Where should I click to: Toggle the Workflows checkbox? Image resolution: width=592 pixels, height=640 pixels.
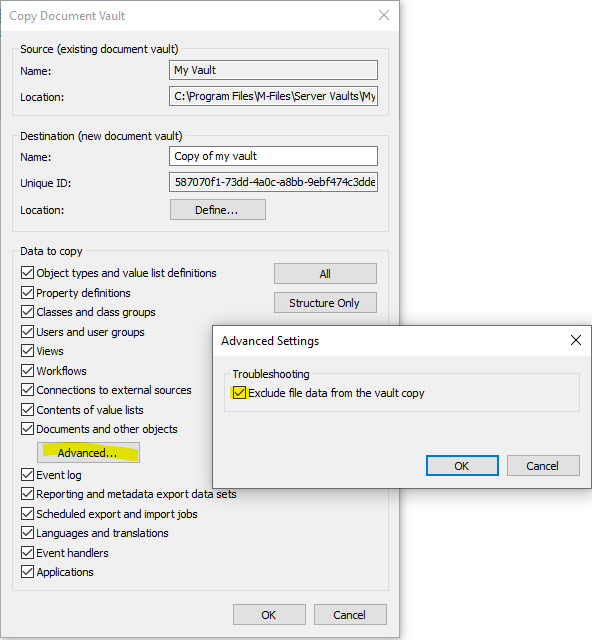(27, 371)
